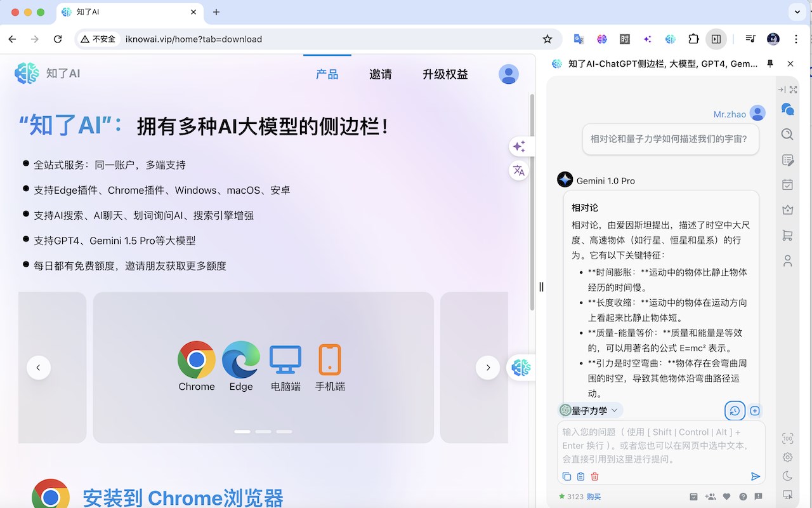The image size is (812, 508).
Task: Collapse the sidebar with arrow-bar icon
Action: pos(782,90)
